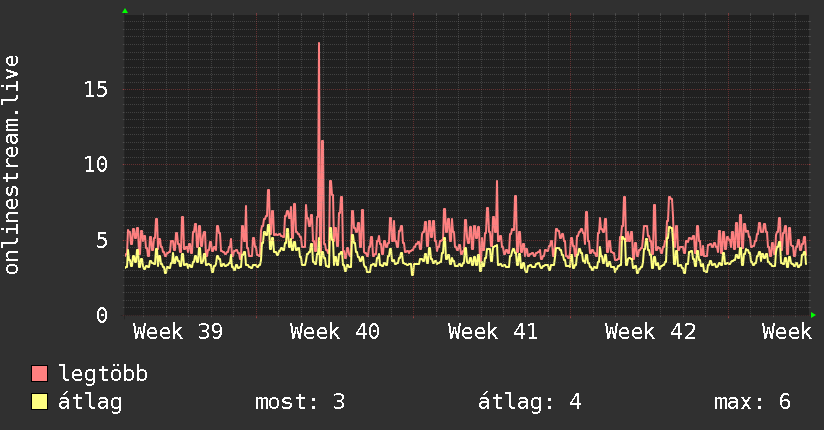Click the 15 y-axis value label
The height and width of the screenshot is (430, 824).
tap(96, 89)
